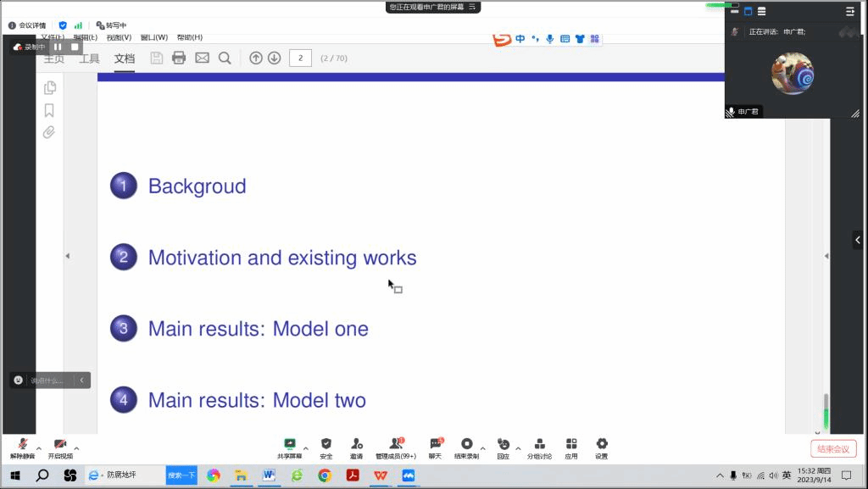The height and width of the screenshot is (489, 868).
Task: Switch to the 工具 tab
Action: click(89, 58)
